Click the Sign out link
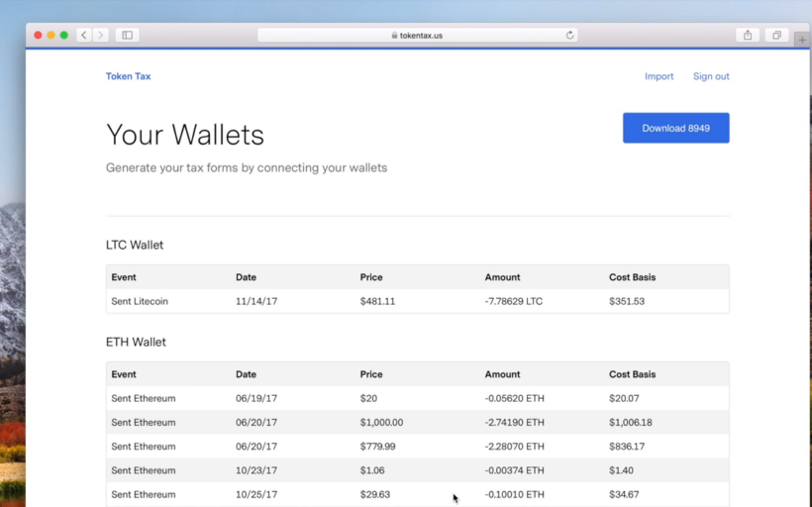The image size is (812, 507). 711,76
